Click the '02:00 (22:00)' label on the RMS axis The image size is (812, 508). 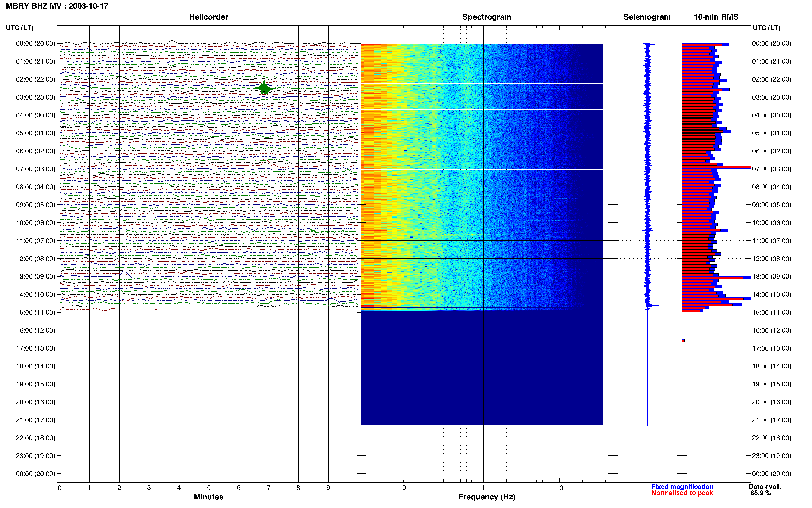(771, 80)
